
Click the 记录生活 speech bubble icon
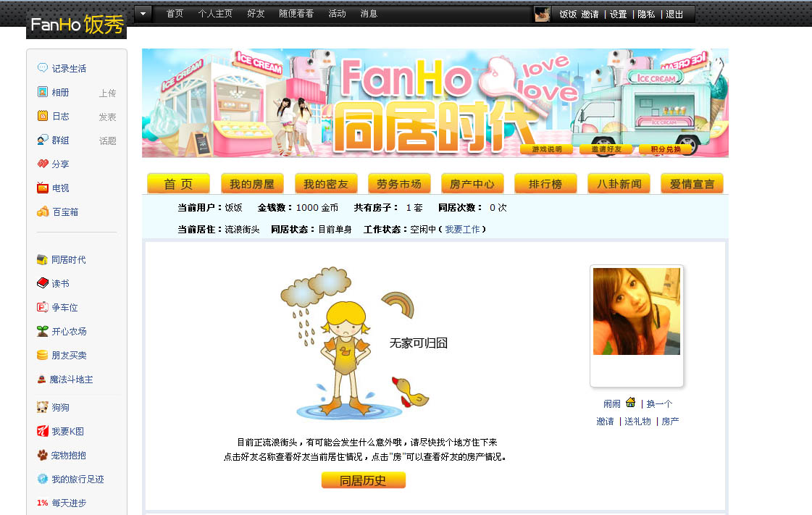pos(43,68)
